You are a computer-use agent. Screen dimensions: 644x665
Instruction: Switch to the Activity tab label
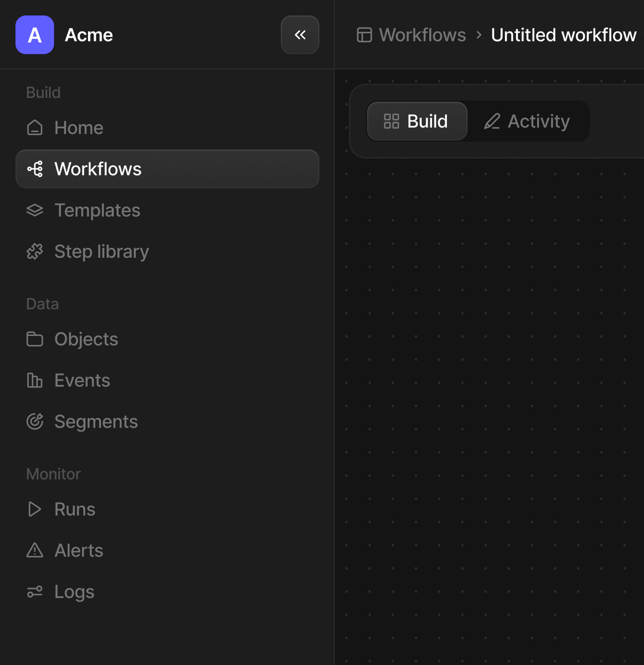pyautogui.click(x=539, y=121)
